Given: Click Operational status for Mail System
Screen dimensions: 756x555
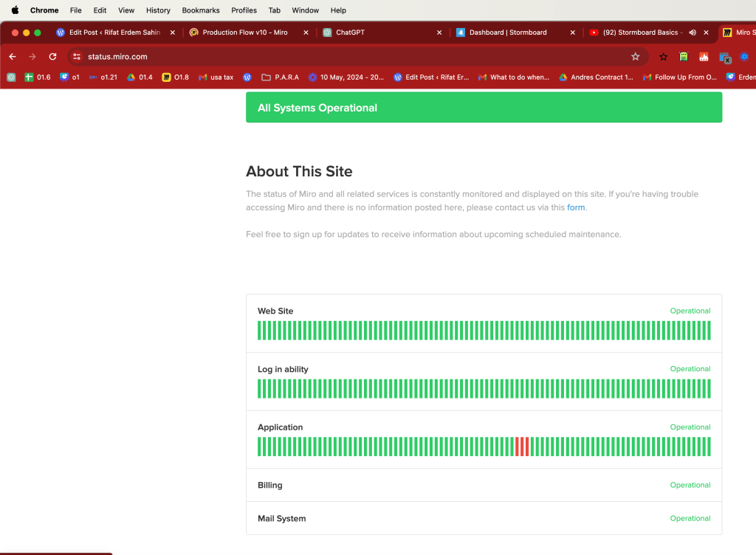Looking at the screenshot, I should [x=690, y=518].
